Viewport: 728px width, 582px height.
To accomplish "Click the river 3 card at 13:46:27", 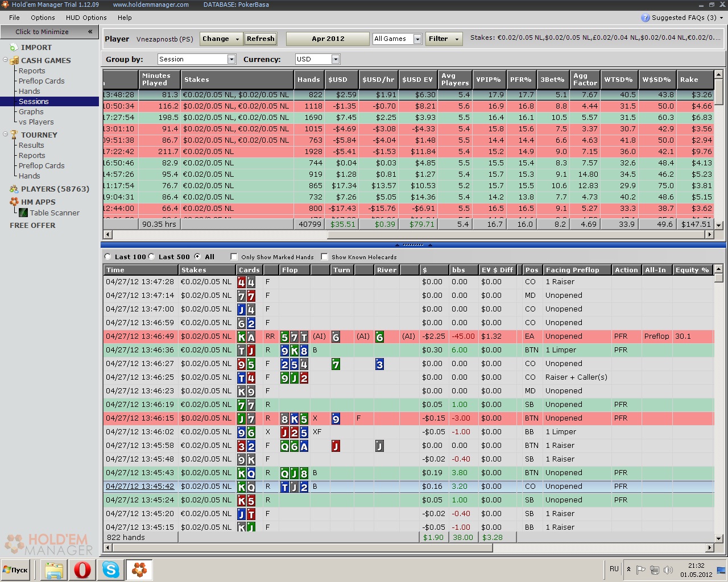I will point(379,364).
